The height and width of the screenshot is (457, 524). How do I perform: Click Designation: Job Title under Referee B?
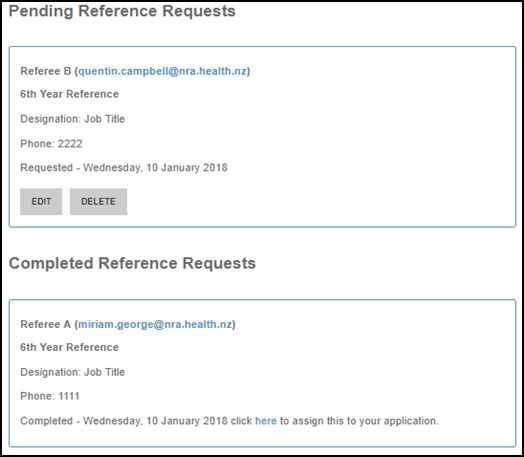pyautogui.click(x=73, y=119)
